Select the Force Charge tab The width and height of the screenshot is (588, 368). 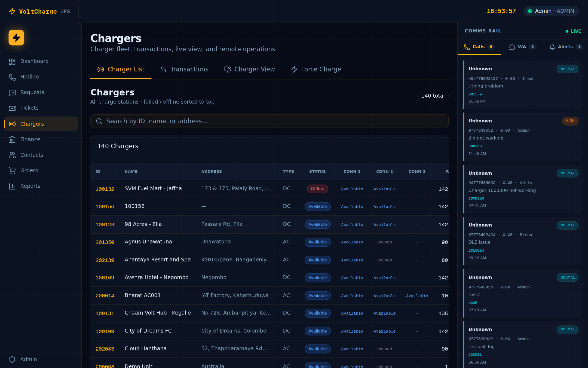[x=316, y=69]
